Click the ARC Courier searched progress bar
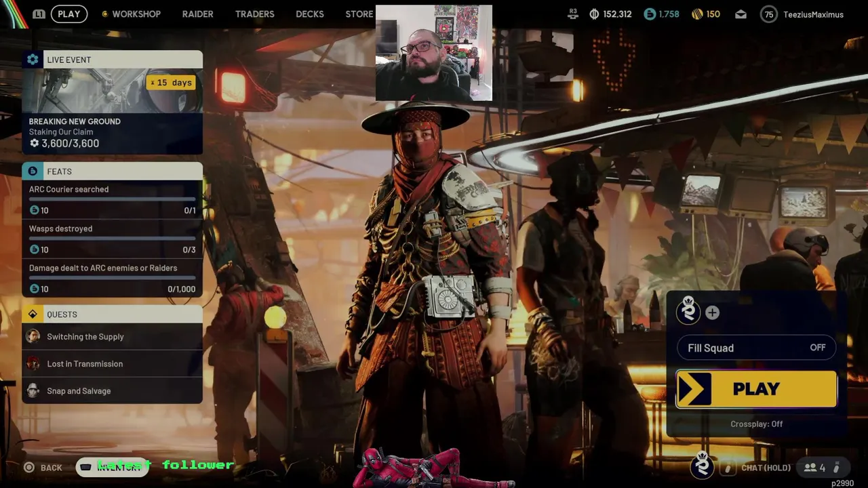The width and height of the screenshot is (868, 488). click(x=113, y=199)
